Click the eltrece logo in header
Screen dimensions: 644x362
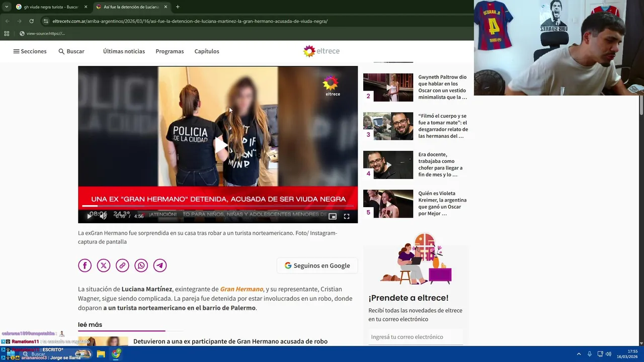(x=321, y=51)
